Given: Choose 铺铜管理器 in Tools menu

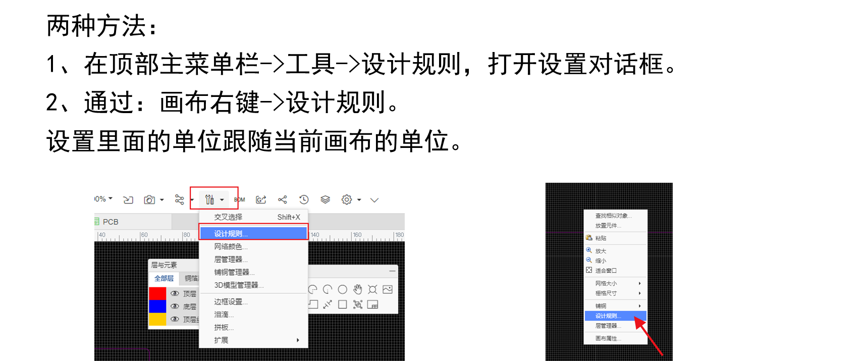Looking at the screenshot, I should point(254,272).
